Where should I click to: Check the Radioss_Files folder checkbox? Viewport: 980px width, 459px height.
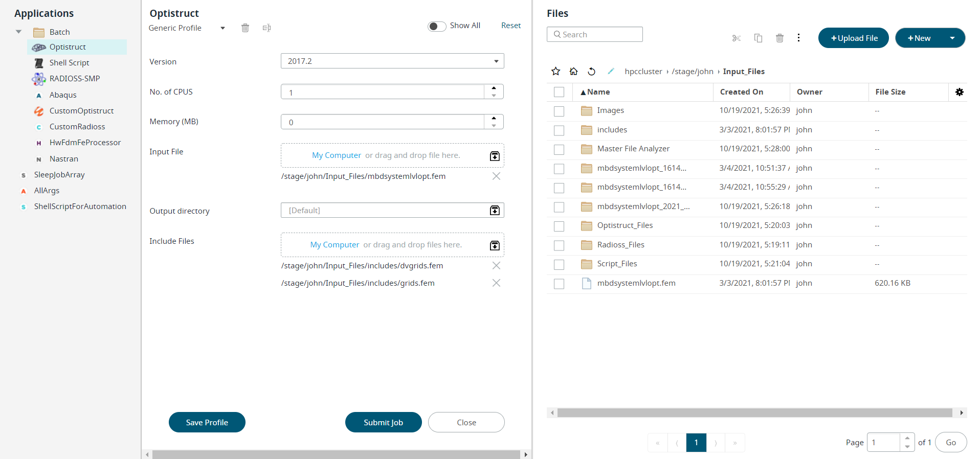click(559, 245)
